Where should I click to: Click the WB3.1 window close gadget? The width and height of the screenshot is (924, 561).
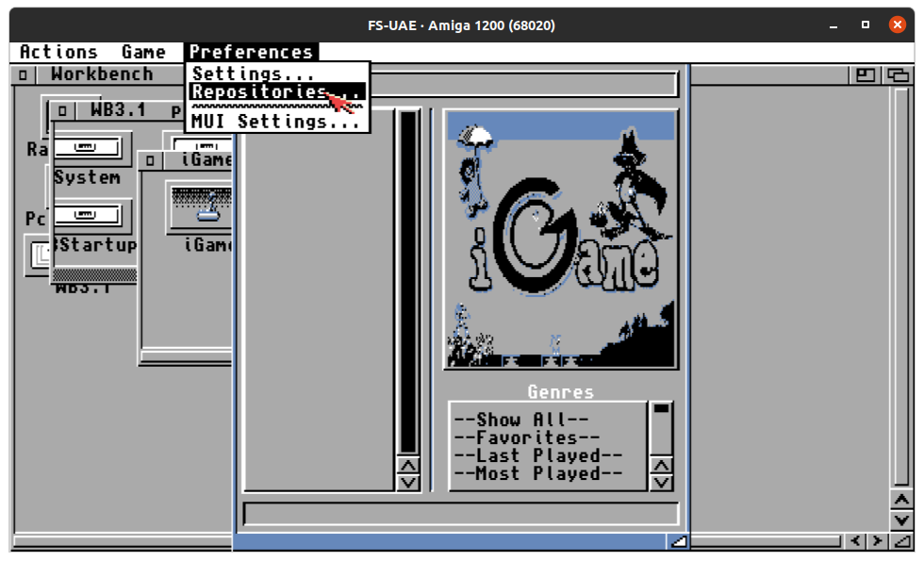63,111
